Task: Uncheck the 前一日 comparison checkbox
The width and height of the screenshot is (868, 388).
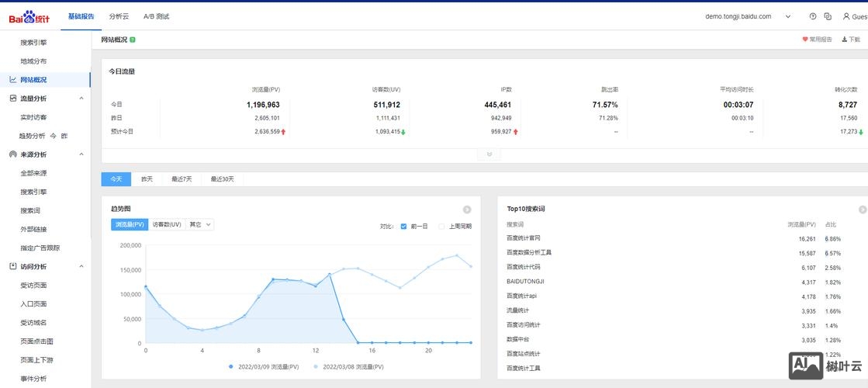Action: 403,227
